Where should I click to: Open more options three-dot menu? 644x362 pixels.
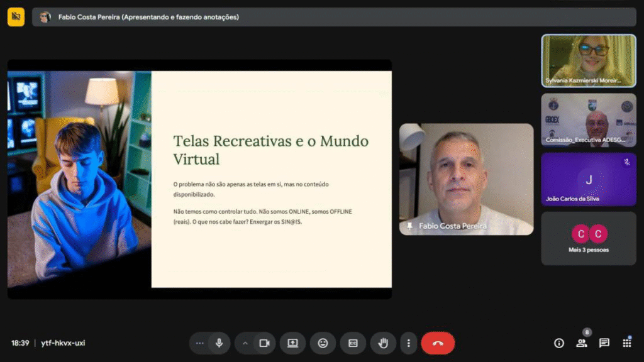(x=409, y=343)
